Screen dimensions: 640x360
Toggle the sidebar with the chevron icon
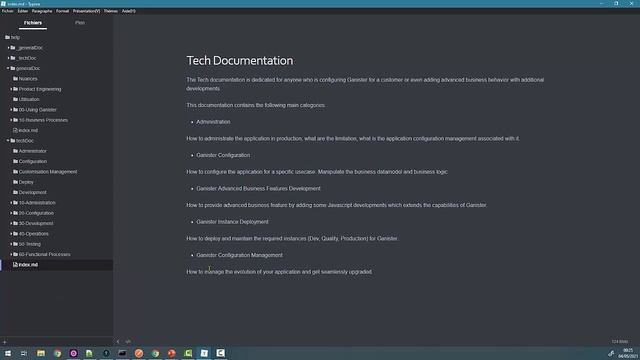[x=118, y=342]
